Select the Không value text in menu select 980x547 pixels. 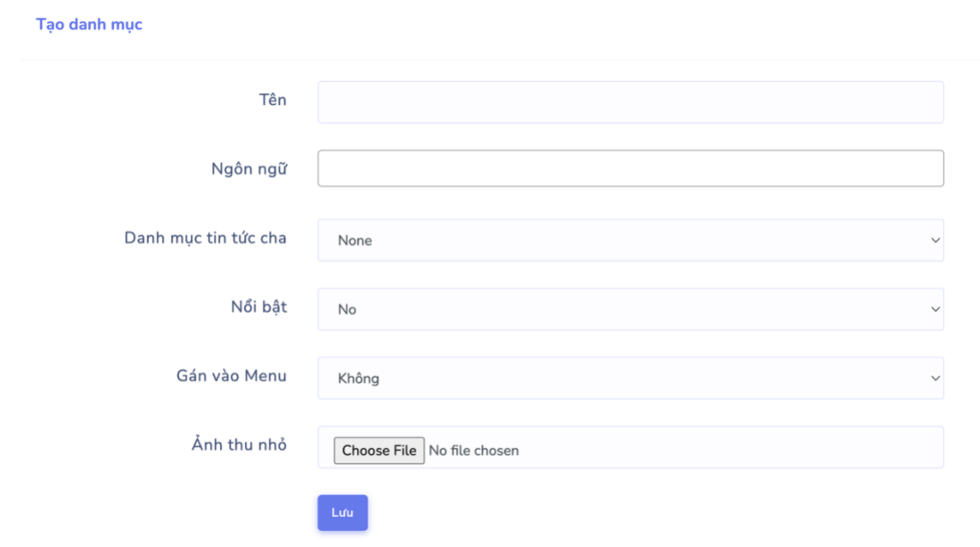[x=358, y=379]
